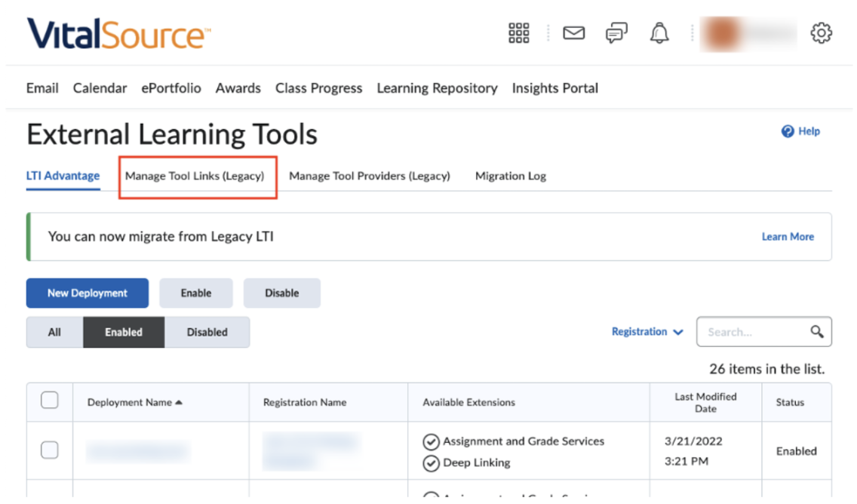The image size is (857, 504).
Task: Click the search magnifier icon
Action: 818,331
